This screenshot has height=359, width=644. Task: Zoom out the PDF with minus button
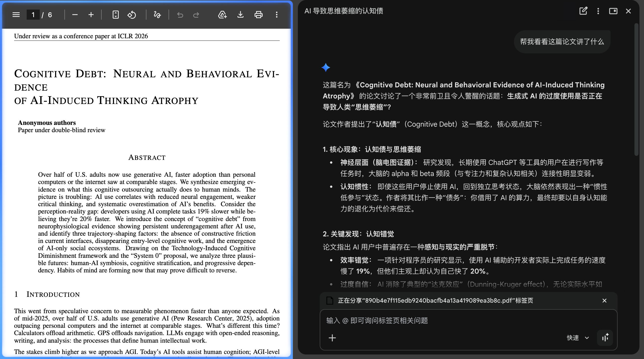(x=75, y=15)
